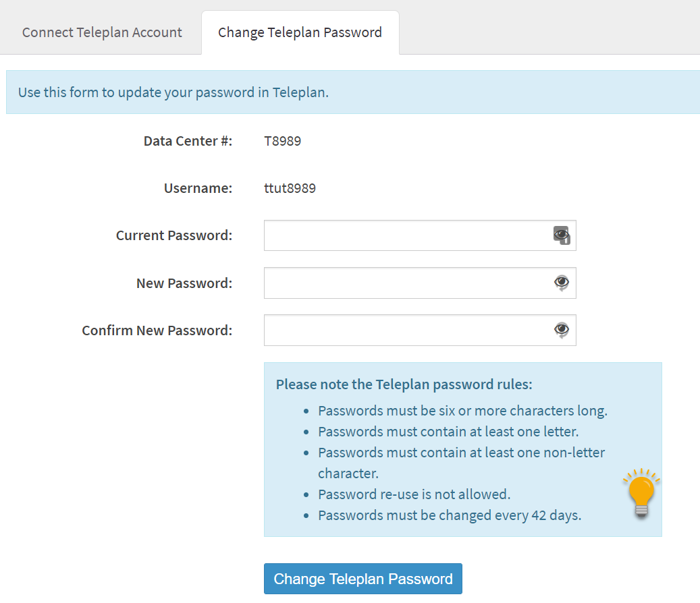Image resolution: width=700 pixels, height=603 pixels.
Task: Click the Confirm New Password field
Action: (420, 330)
